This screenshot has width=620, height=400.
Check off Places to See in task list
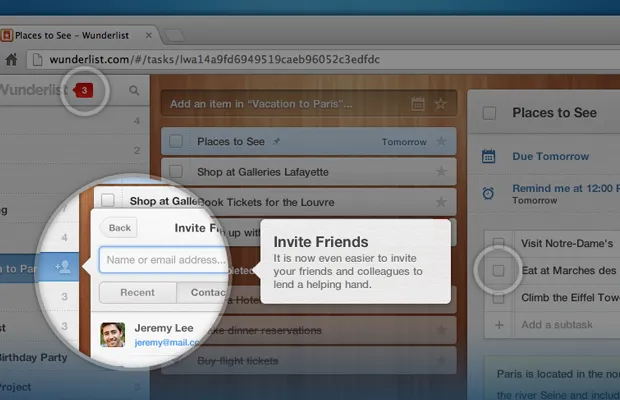tap(176, 141)
